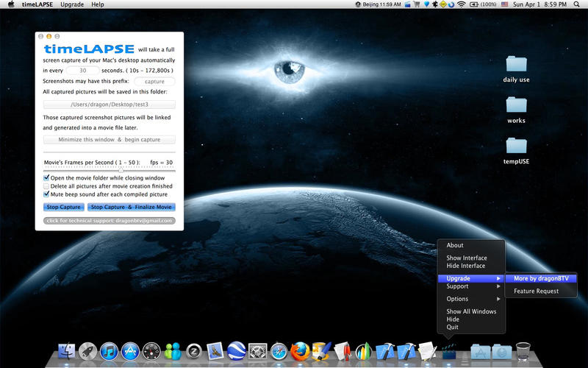
Task: Launch Google Earth from the dock
Action: tap(236, 351)
